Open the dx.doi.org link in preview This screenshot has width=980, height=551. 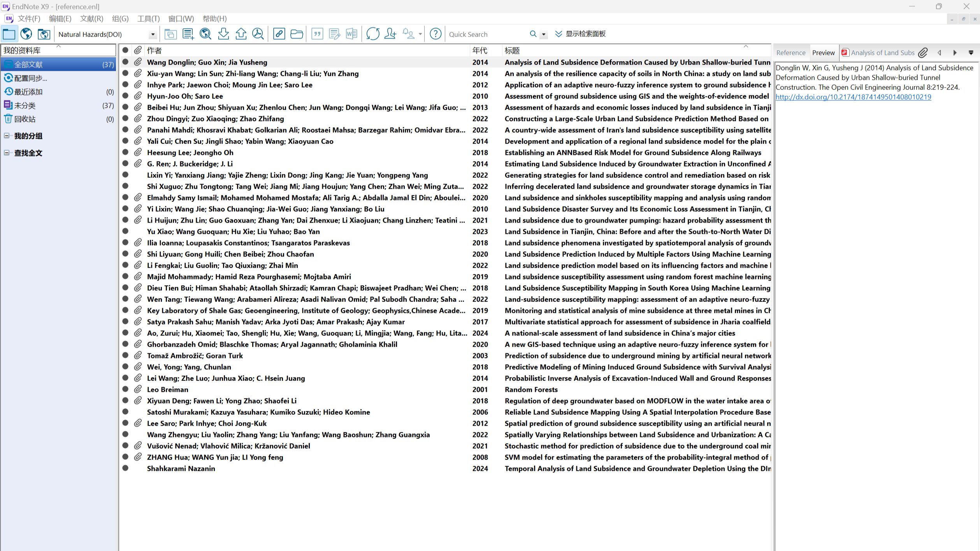click(853, 97)
